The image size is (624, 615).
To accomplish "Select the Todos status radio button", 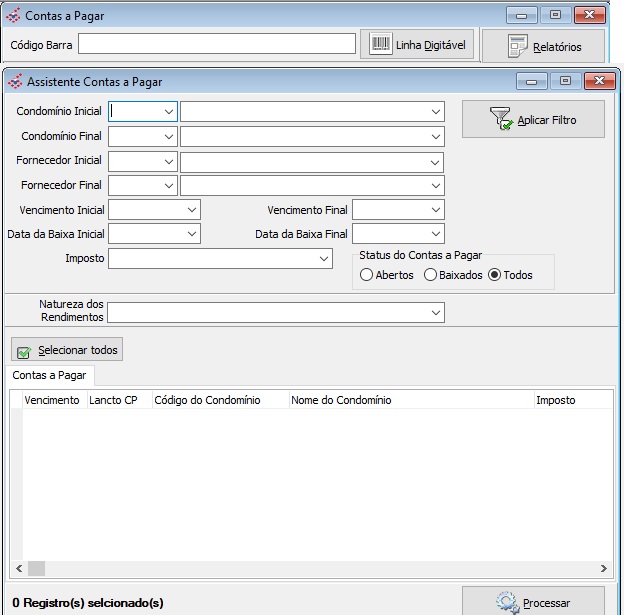I will [494, 275].
